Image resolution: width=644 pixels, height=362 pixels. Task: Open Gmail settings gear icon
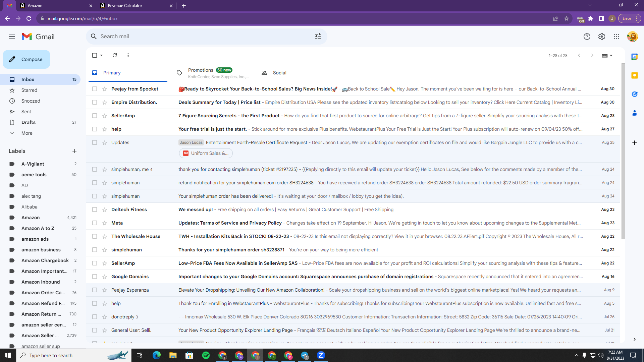click(602, 37)
